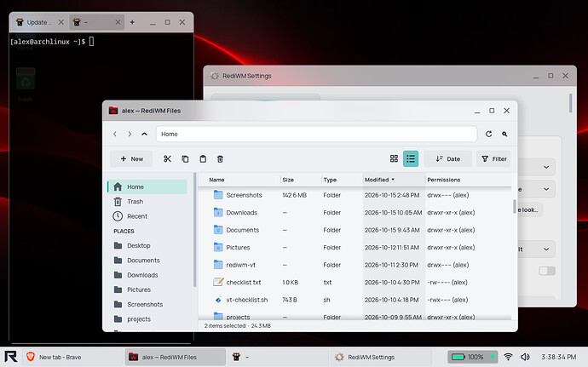Screen dimensions: 588x367
Task: Sort by the Name column header
Action: point(240,180)
